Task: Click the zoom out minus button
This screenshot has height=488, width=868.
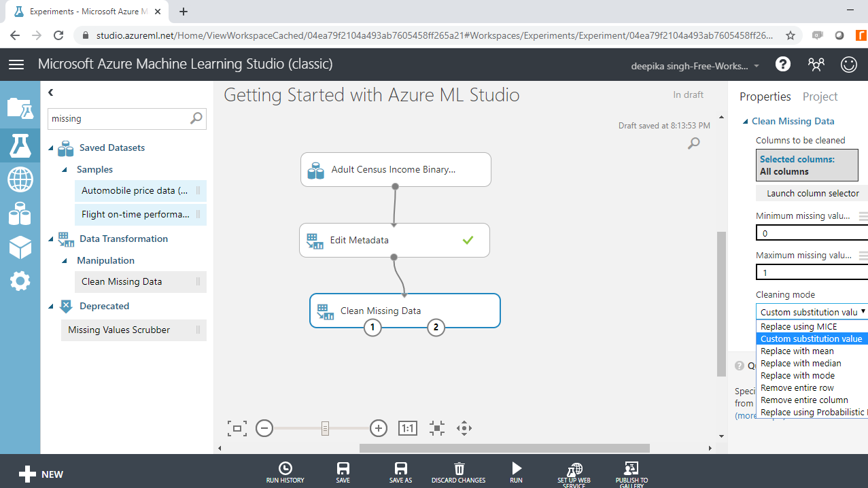Action: 264,428
